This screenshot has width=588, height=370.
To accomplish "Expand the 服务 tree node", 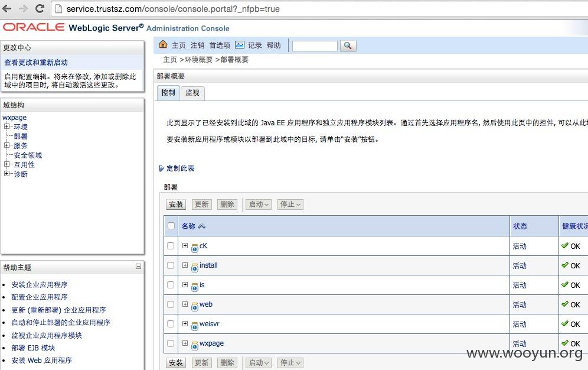I will [6, 145].
